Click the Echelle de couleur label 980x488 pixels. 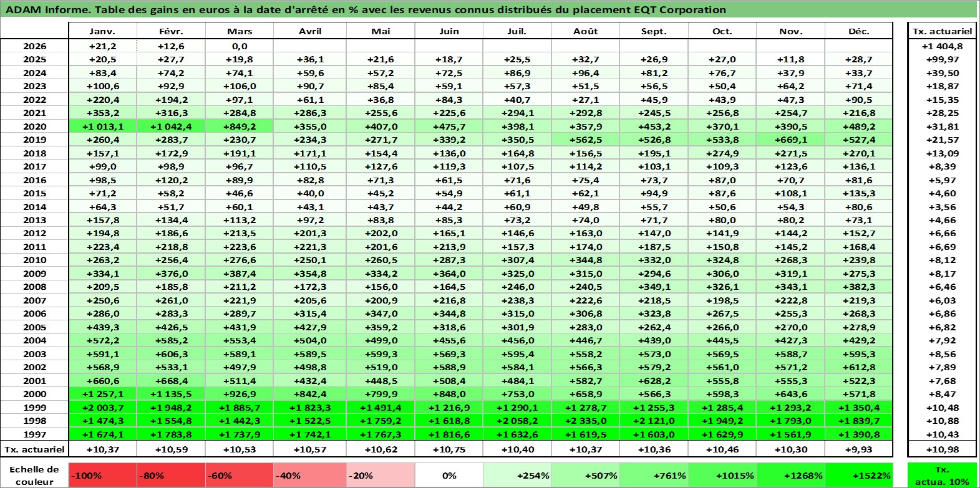tap(34, 475)
